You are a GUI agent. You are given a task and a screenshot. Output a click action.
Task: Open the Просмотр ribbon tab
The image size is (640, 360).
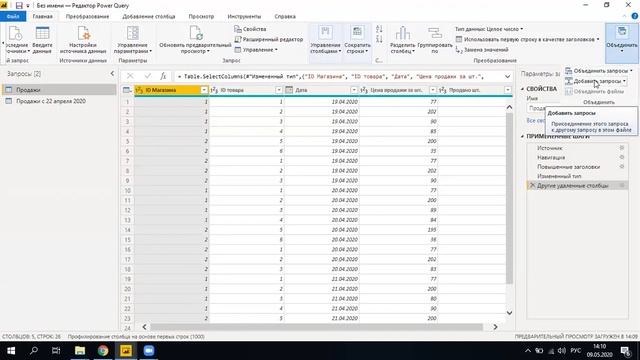[x=201, y=16]
